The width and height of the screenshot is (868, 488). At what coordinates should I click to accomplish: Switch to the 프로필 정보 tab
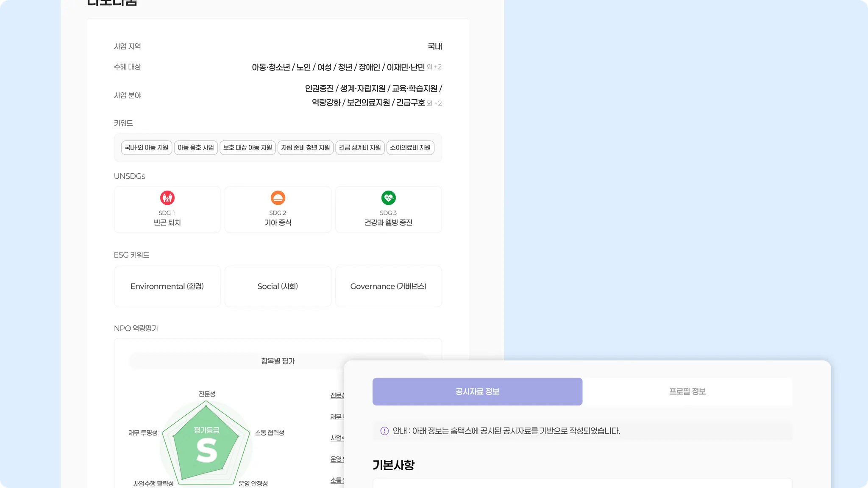pos(687,391)
